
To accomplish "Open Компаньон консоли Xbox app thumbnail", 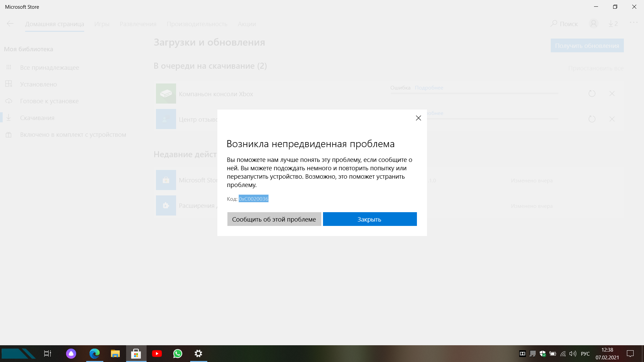I will 166,94.
